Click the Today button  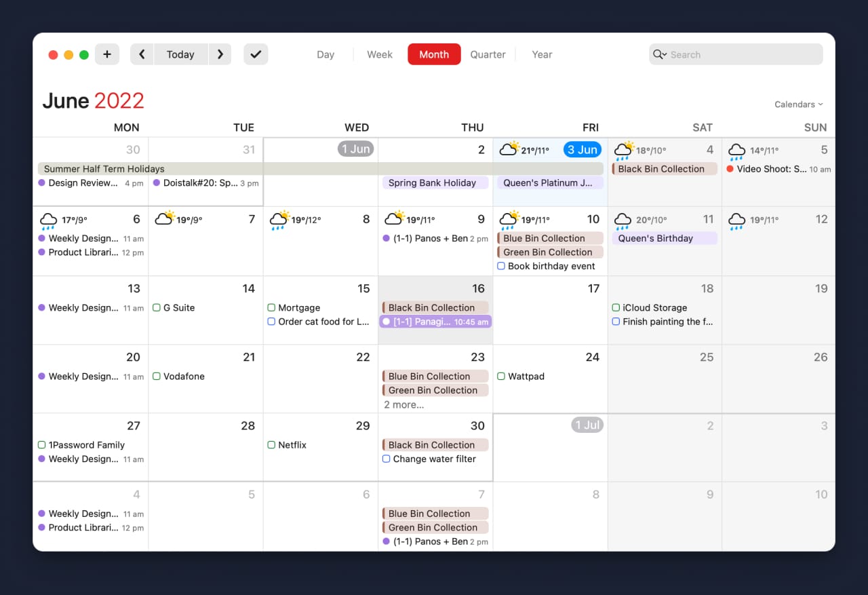tap(180, 54)
